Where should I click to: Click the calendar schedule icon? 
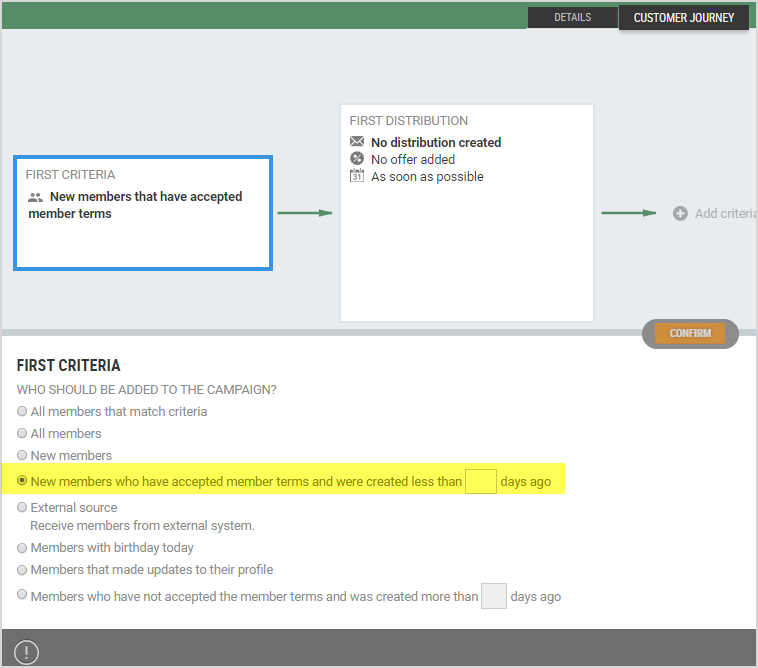(357, 177)
